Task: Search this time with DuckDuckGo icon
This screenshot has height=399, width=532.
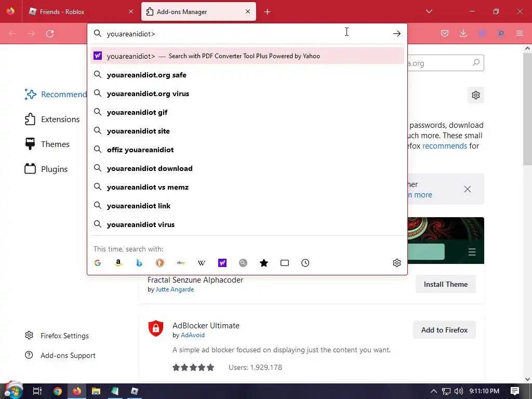Action: pos(160,263)
